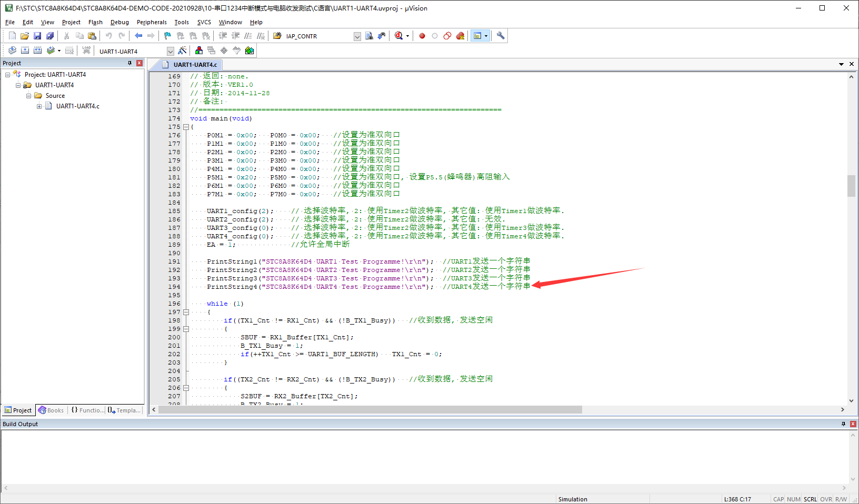Switch to the Books panel tab
Image resolution: width=859 pixels, height=504 pixels.
tap(51, 410)
